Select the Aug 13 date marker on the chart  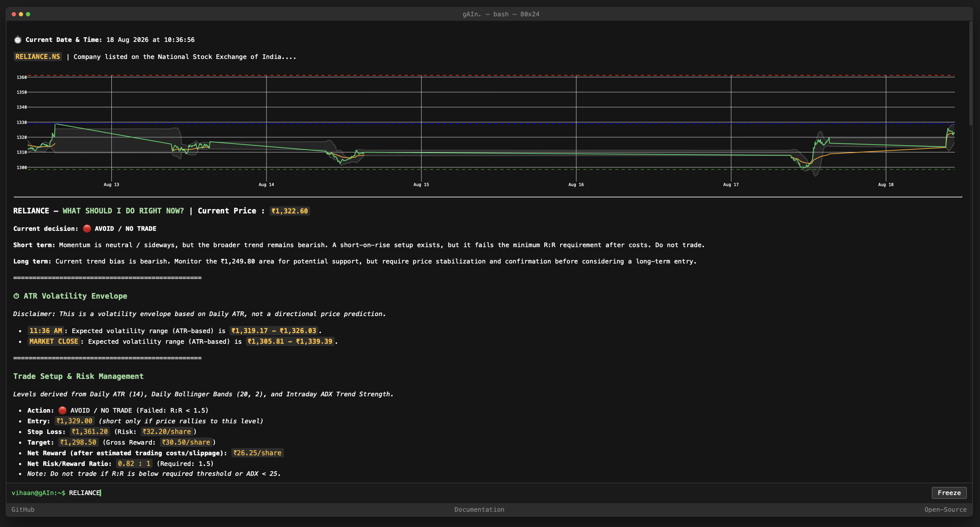point(111,185)
